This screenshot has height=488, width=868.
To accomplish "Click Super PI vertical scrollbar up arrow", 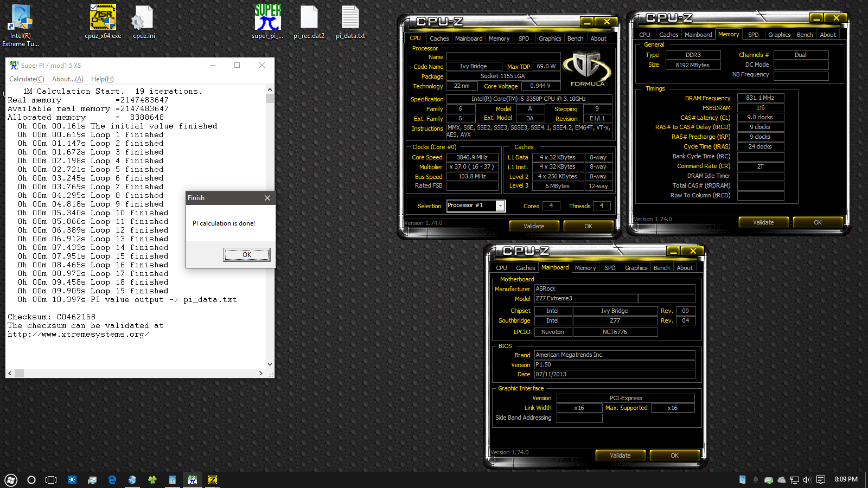I will [x=270, y=89].
